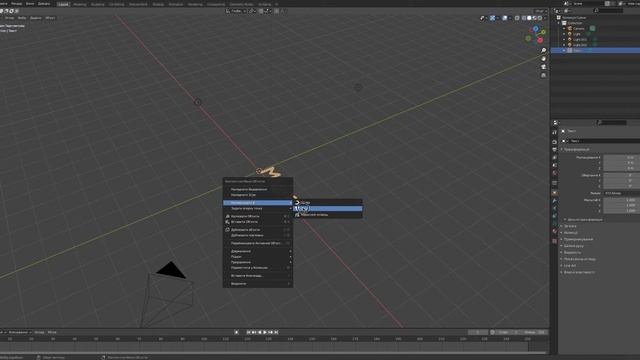Choose Curve in the Convert To submenu
Image resolution: width=640 pixels, height=360 pixels.
coord(328,202)
